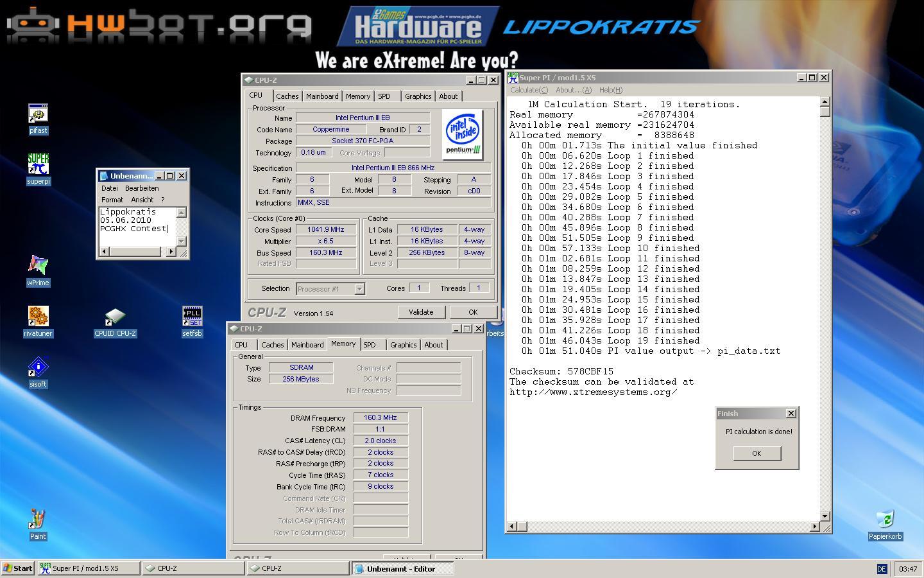Open the pifast desktop shortcut
Image resolution: width=924 pixels, height=578 pixels.
coord(38,119)
